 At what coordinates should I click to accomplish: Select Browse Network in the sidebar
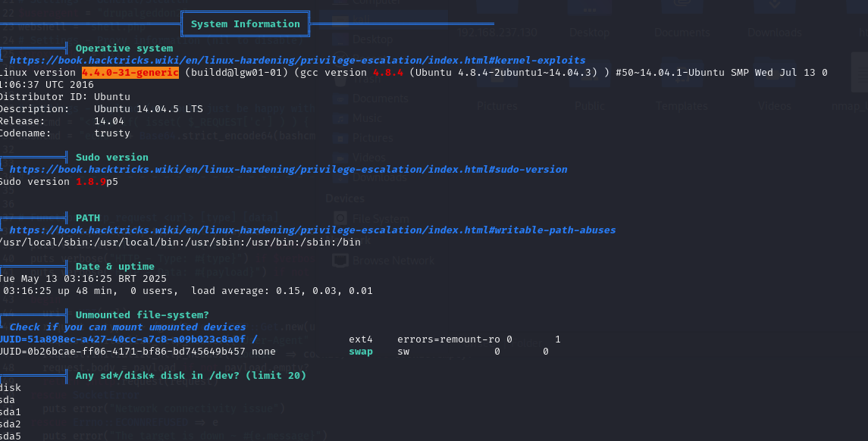pyautogui.click(x=383, y=260)
